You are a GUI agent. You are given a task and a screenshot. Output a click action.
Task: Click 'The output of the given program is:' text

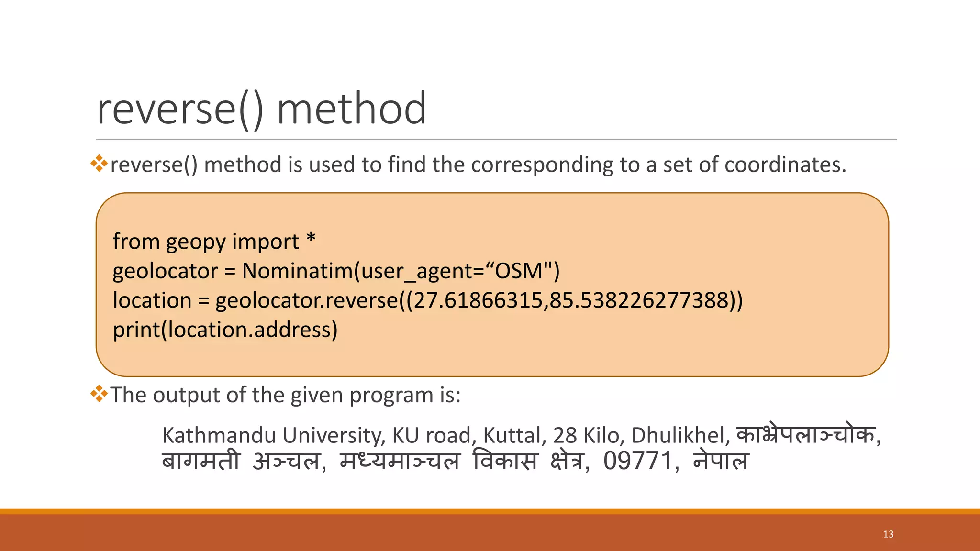[x=286, y=395]
